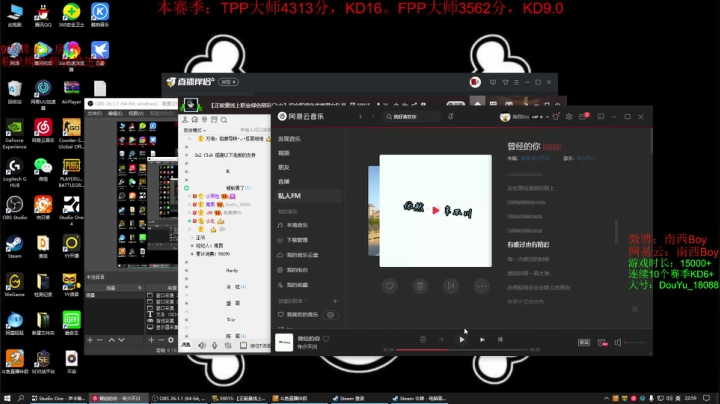This screenshot has height=404, width=720.
Task: Click the microphone listen icon beside search
Action: point(451,117)
